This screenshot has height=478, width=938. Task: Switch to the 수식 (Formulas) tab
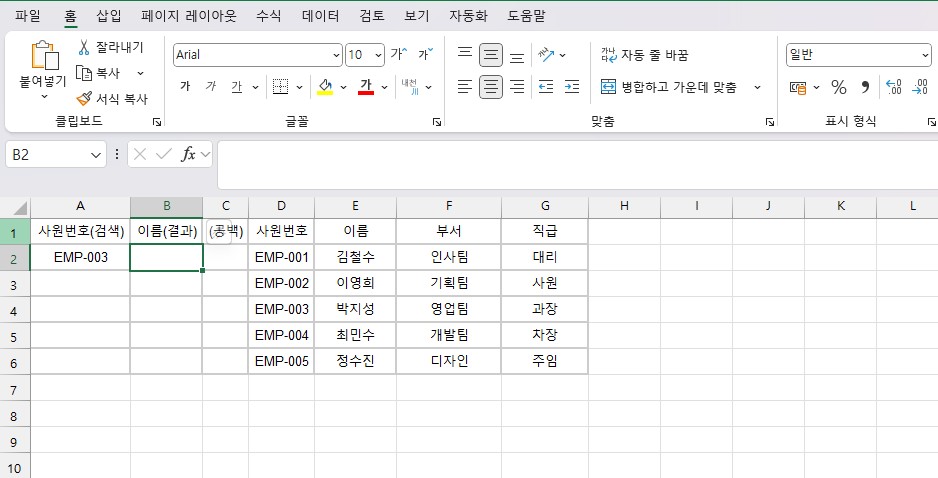(268, 16)
